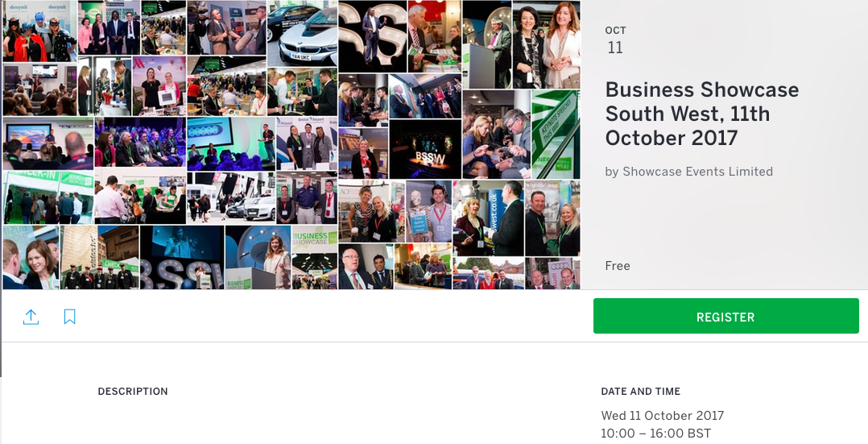
Task: Open the Keynote Speakers sign photo
Action: 556,134
